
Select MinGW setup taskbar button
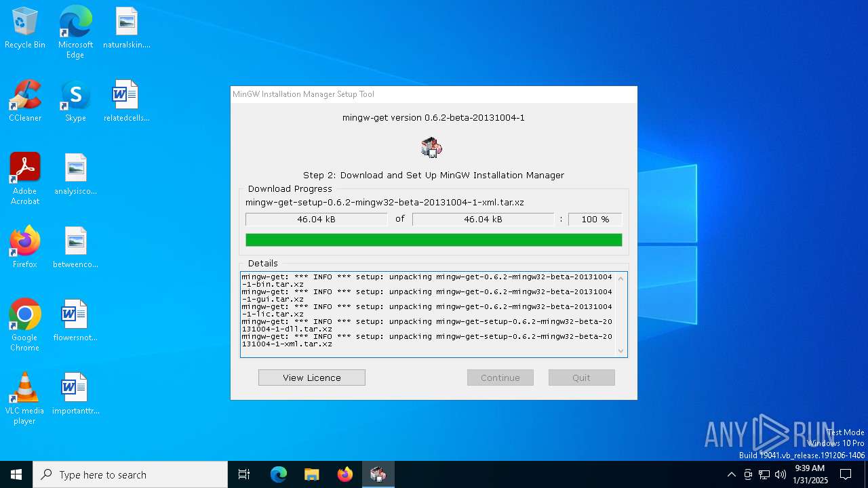tap(378, 474)
